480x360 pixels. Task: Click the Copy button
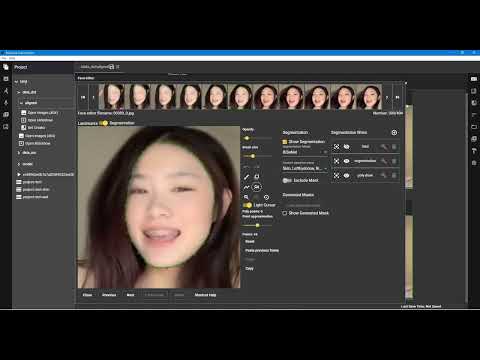tap(249, 268)
